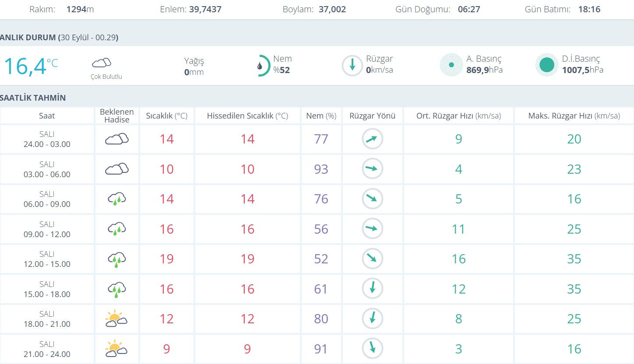Click the rain icon for 06.00 - 09.00
This screenshot has height=364, width=634.
(x=116, y=199)
